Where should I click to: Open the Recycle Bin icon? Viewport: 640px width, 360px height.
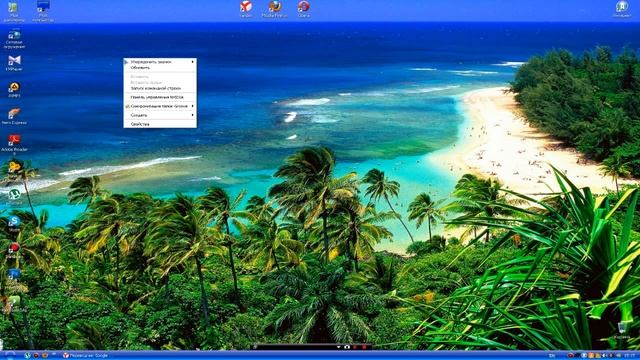(x=622, y=330)
